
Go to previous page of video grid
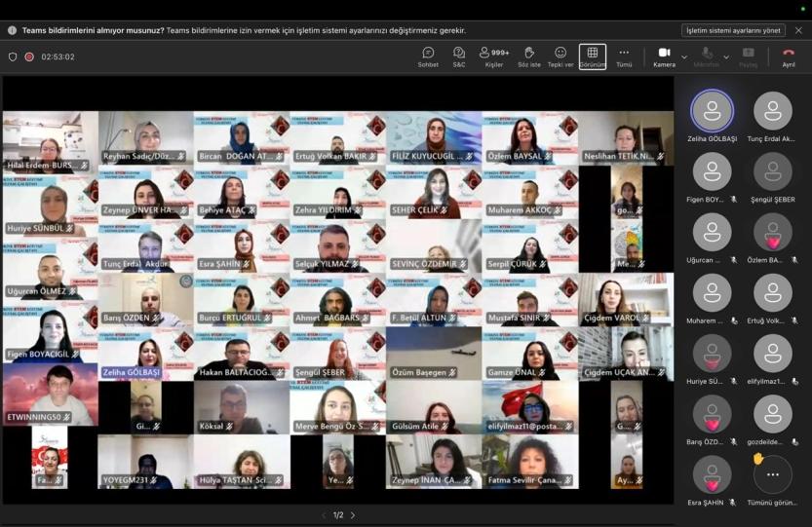324,515
